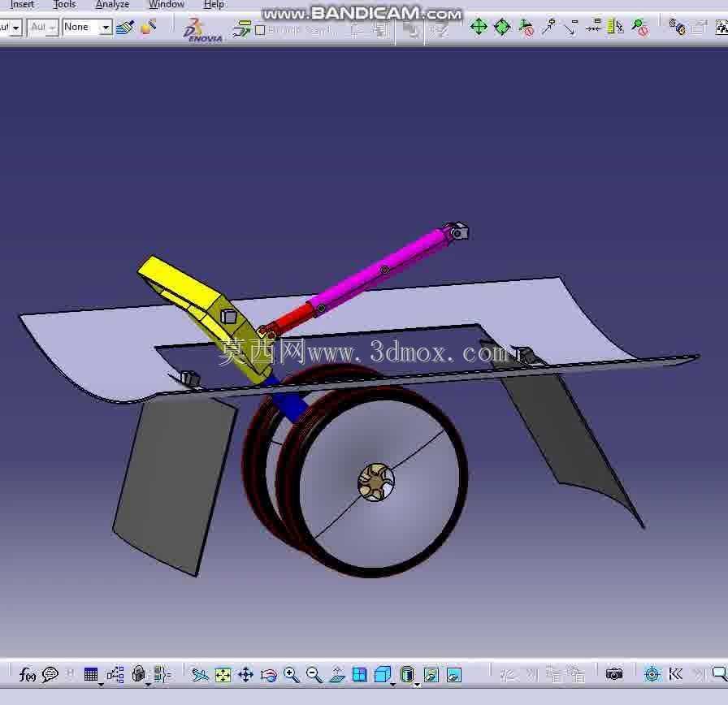The image size is (728, 705).
Task: Click the magnifier icon, bottom right edge
Action: click(720, 674)
